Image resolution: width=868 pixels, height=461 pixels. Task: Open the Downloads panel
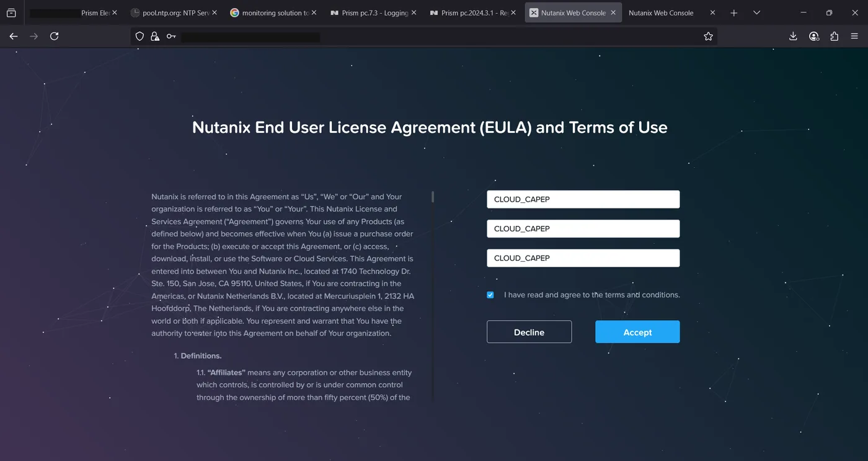point(793,37)
